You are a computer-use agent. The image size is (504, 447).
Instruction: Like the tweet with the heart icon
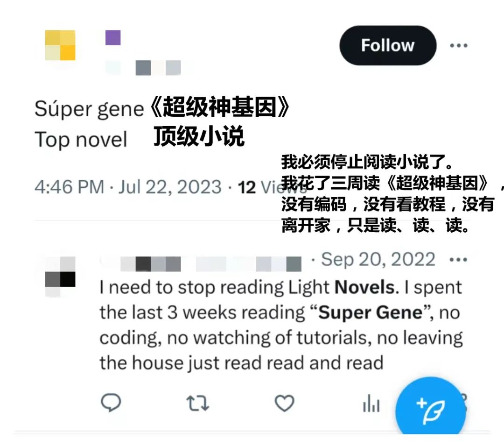[x=285, y=403]
